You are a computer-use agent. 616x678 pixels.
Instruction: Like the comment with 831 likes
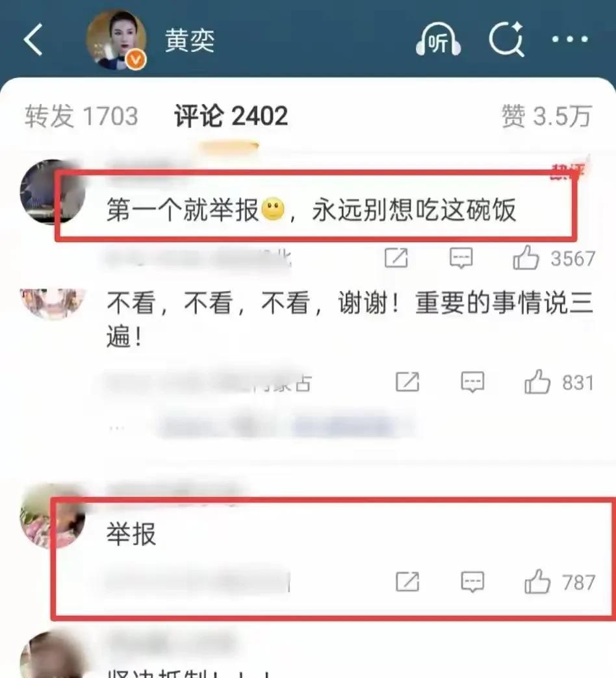[x=537, y=382]
